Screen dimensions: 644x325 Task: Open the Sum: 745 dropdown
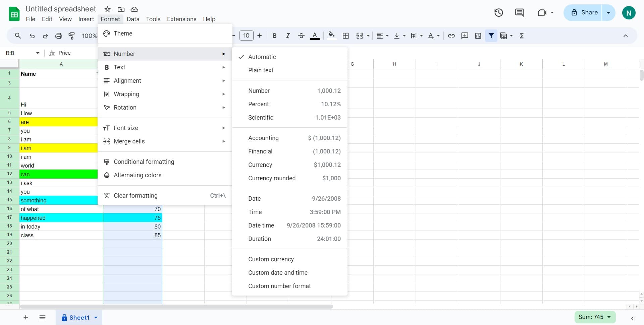click(594, 317)
